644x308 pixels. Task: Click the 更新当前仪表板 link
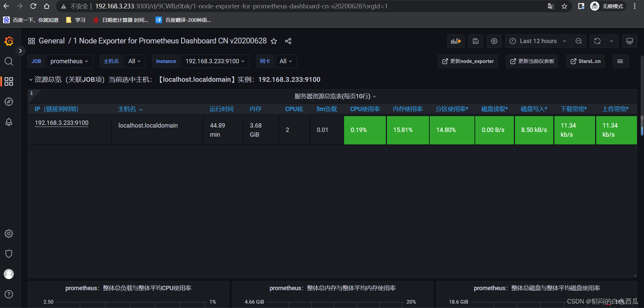tap(532, 61)
